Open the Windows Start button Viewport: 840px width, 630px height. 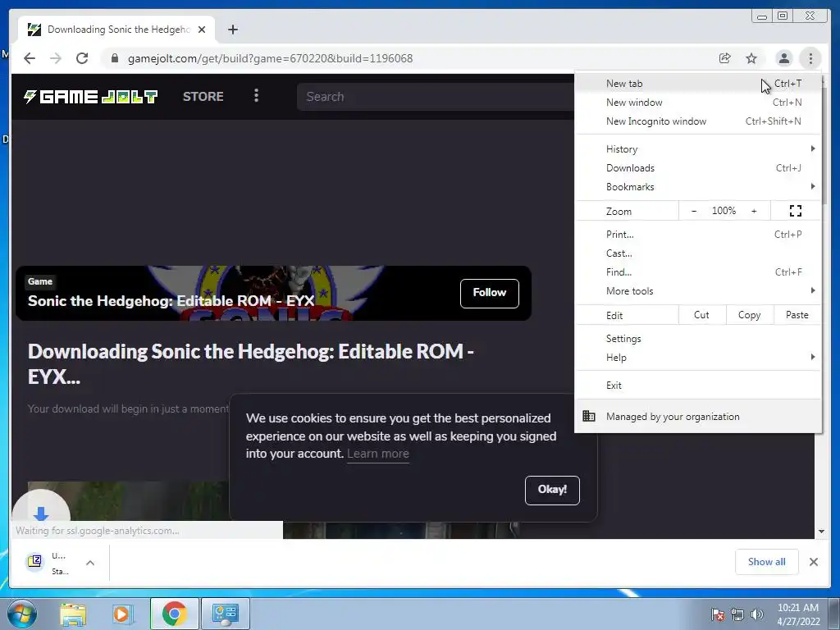coord(21,614)
